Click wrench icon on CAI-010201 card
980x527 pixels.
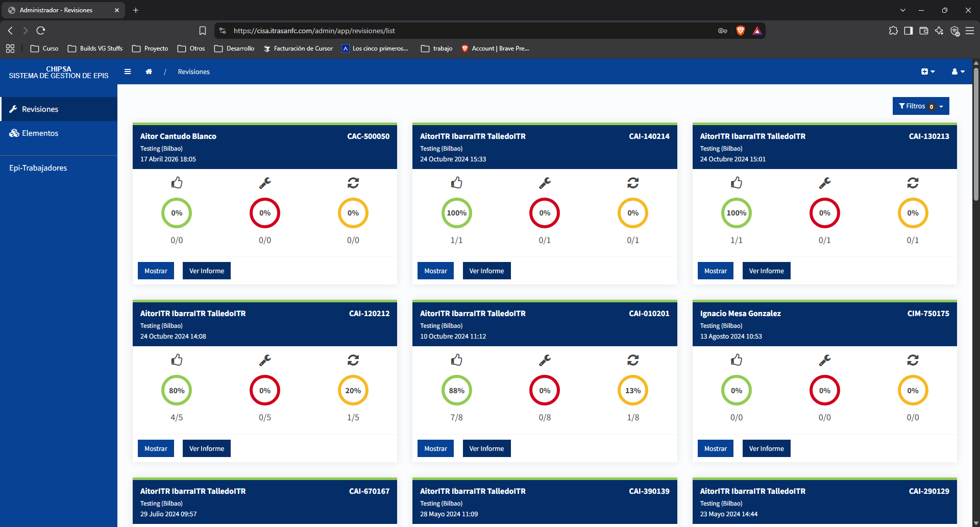pyautogui.click(x=545, y=360)
